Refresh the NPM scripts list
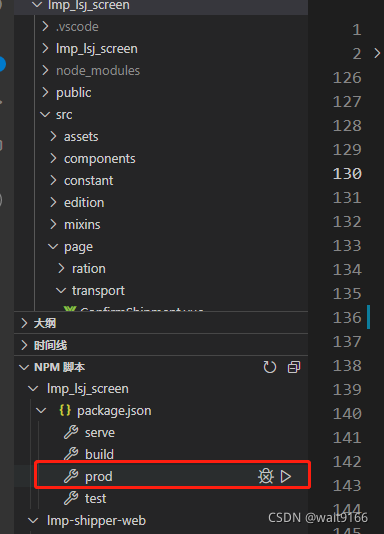 click(270, 367)
